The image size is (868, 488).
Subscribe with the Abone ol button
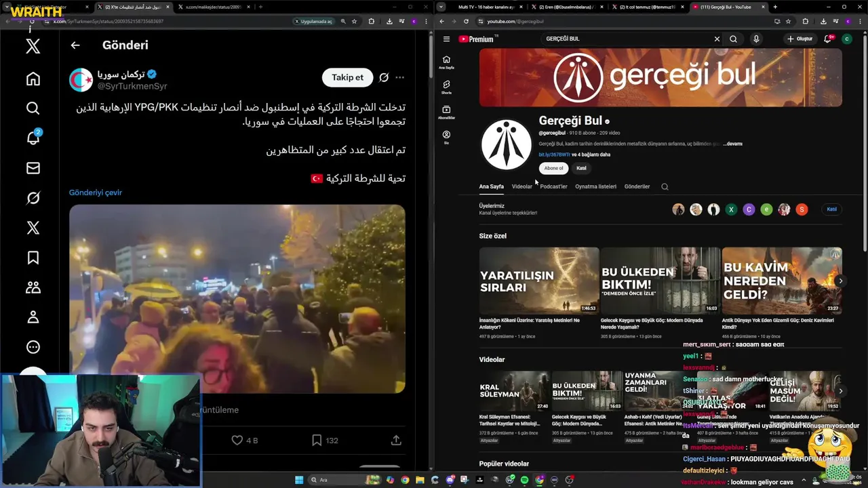[x=553, y=168]
